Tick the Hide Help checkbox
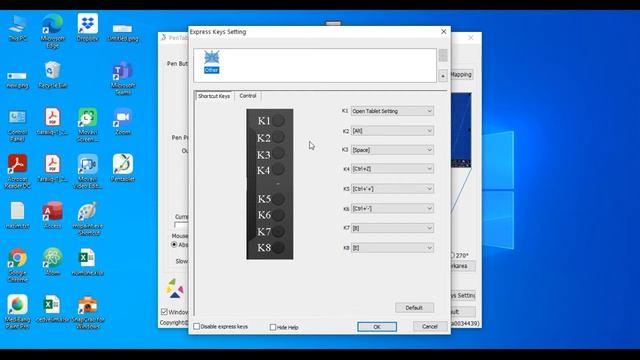 click(x=273, y=327)
